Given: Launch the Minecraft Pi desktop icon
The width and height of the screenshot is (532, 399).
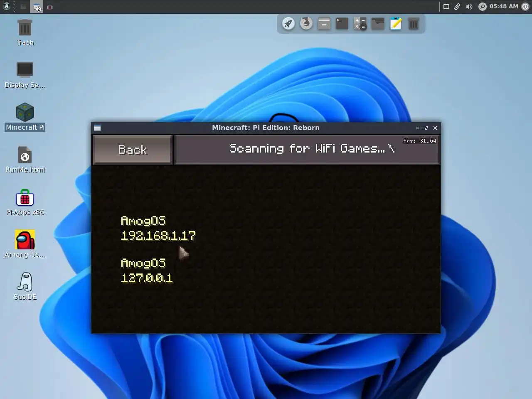Looking at the screenshot, I should tap(25, 117).
